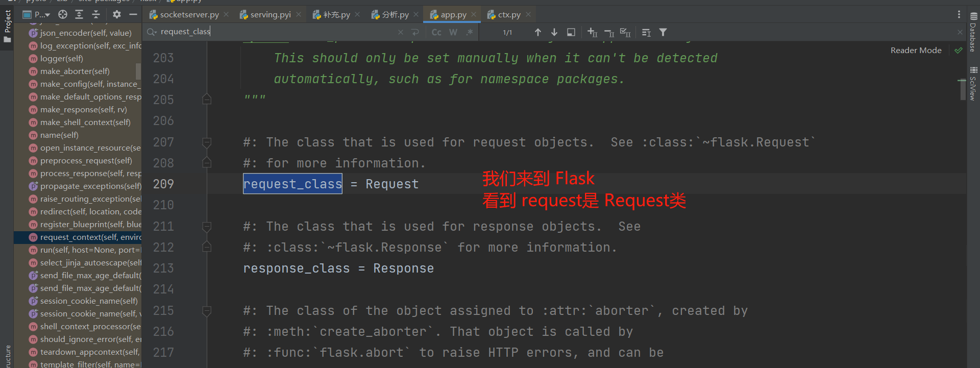Image resolution: width=980 pixels, height=368 pixels.
Task: Click add selection for next occurrence icon
Action: pyautogui.click(x=592, y=32)
